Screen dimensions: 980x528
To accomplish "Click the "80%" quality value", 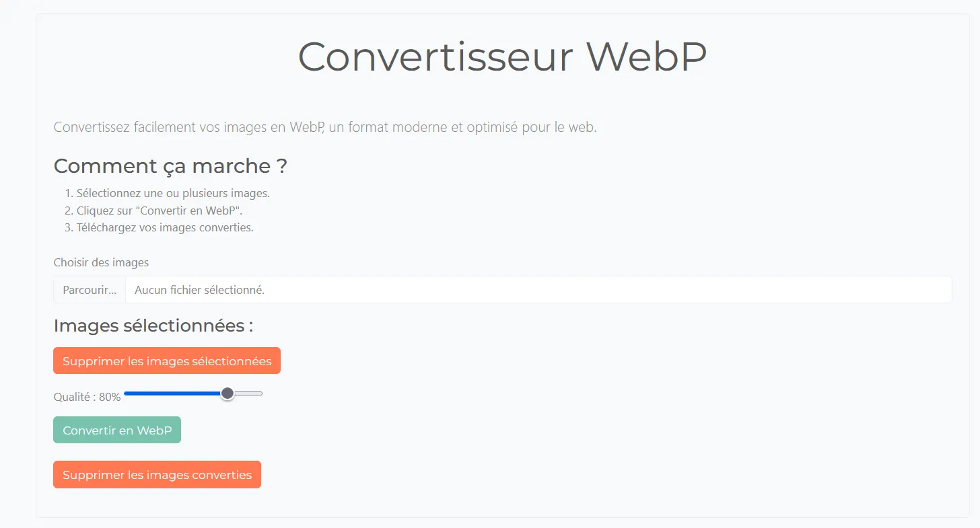I will 110,398.
